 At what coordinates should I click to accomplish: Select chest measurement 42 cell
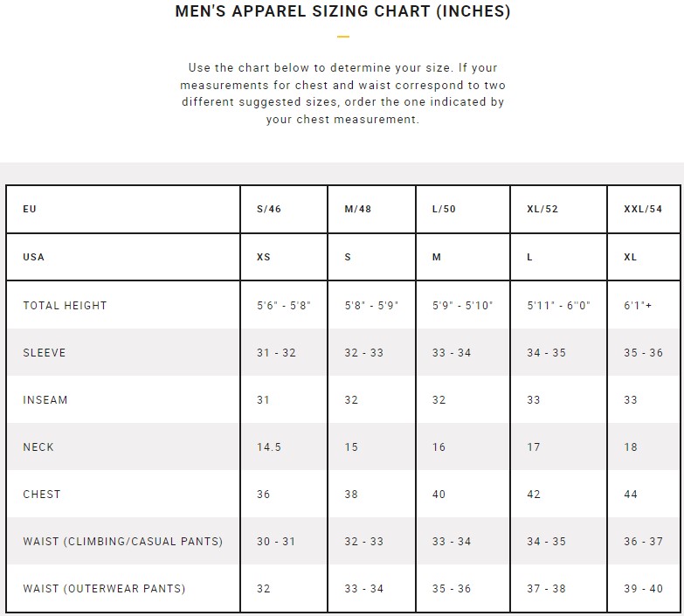(533, 495)
